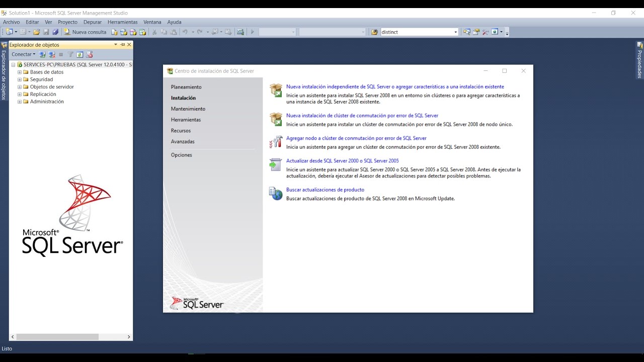The image size is (644, 362).
Task: Click the Propiedades side tab
Action: [639, 60]
